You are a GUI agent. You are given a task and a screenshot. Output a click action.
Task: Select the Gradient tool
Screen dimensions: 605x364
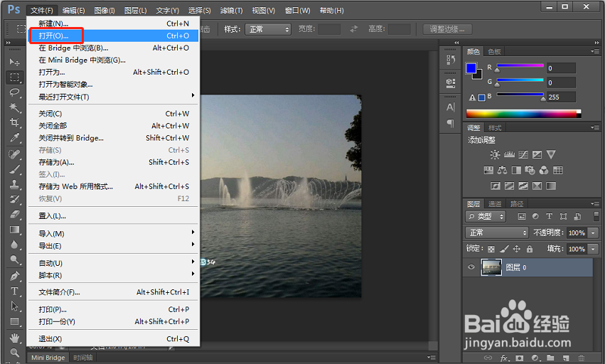click(15, 230)
